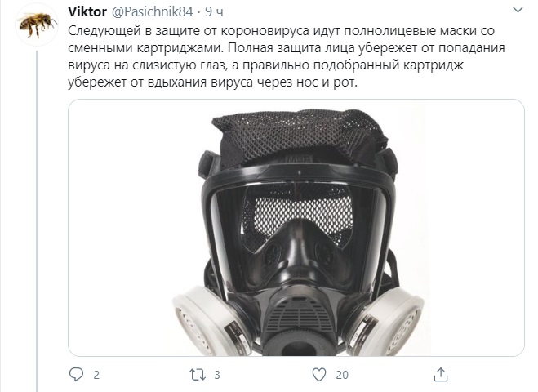The width and height of the screenshot is (538, 392).
Task: Open the share menu via the upload arrow icon
Action: 441,375
